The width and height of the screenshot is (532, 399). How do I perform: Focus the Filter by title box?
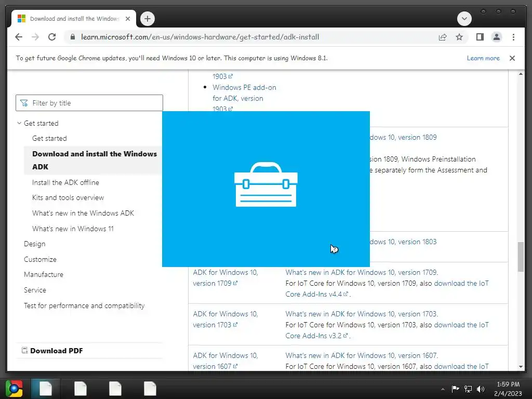(89, 103)
